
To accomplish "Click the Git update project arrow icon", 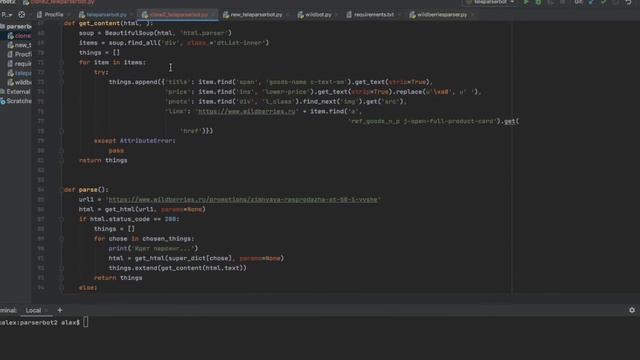I will click(591, 2).
